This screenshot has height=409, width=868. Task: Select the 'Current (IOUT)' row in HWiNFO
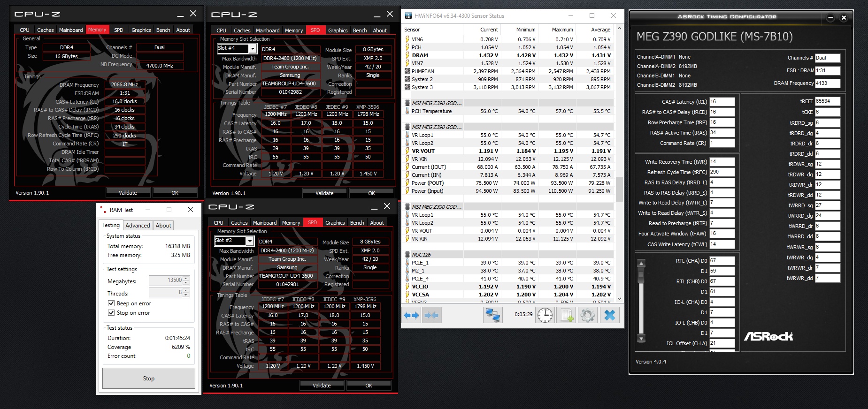coord(509,167)
